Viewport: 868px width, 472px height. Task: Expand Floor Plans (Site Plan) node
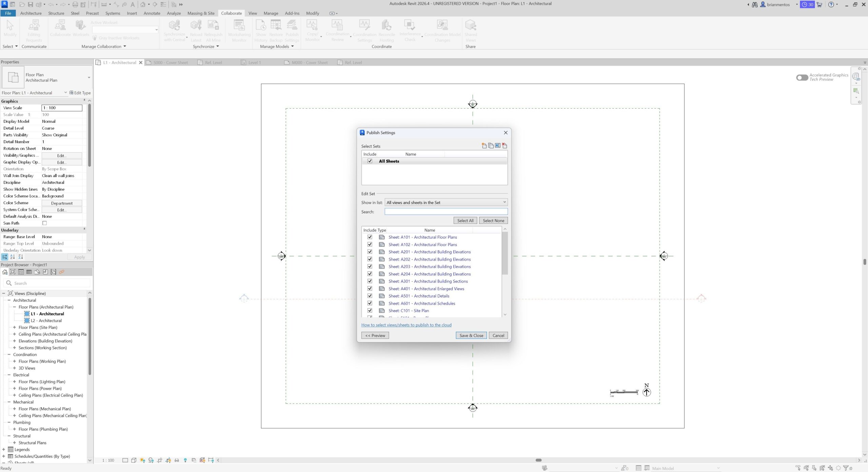[x=15, y=327]
